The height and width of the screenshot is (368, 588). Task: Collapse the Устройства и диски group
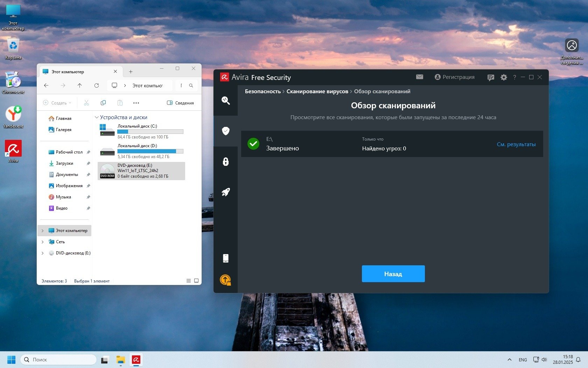[x=97, y=117]
